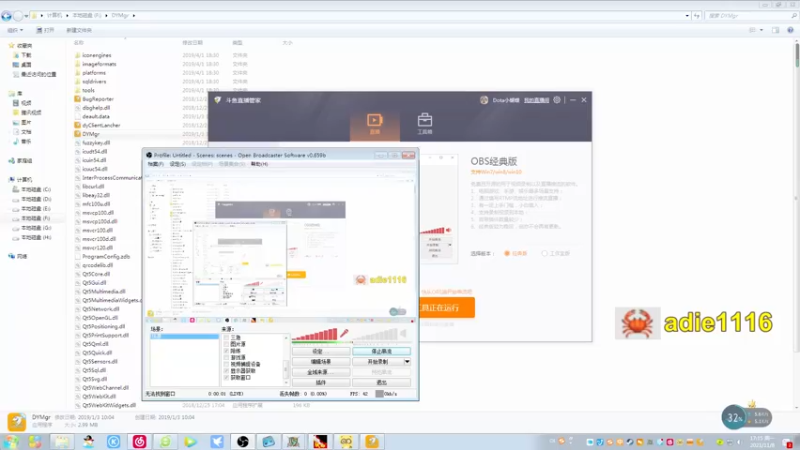
Task: Toggle the 获取窗口 source checkbox
Action: pyautogui.click(x=227, y=378)
